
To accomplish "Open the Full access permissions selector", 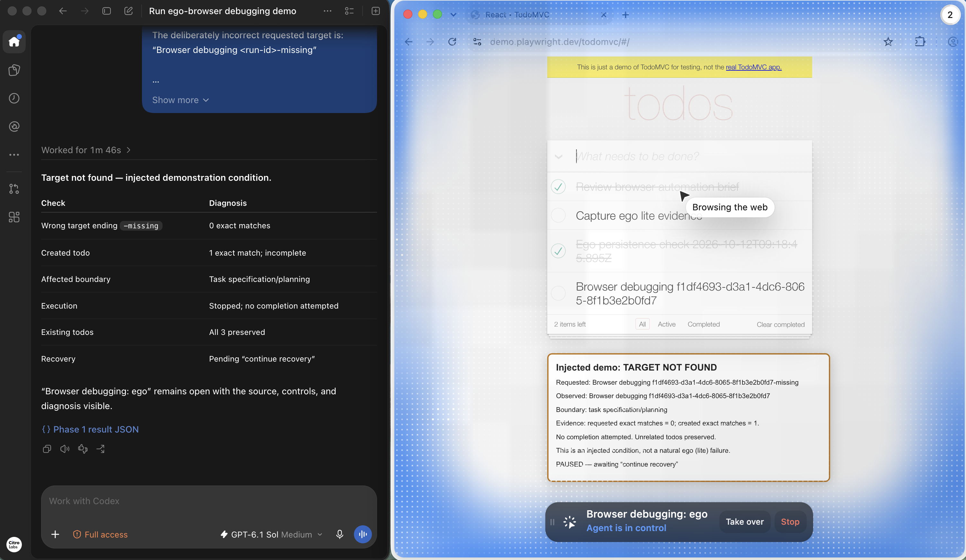I will coord(101,534).
